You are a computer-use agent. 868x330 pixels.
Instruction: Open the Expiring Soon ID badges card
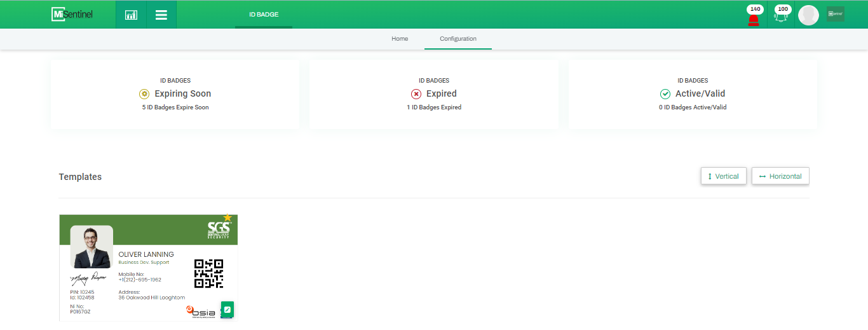175,94
